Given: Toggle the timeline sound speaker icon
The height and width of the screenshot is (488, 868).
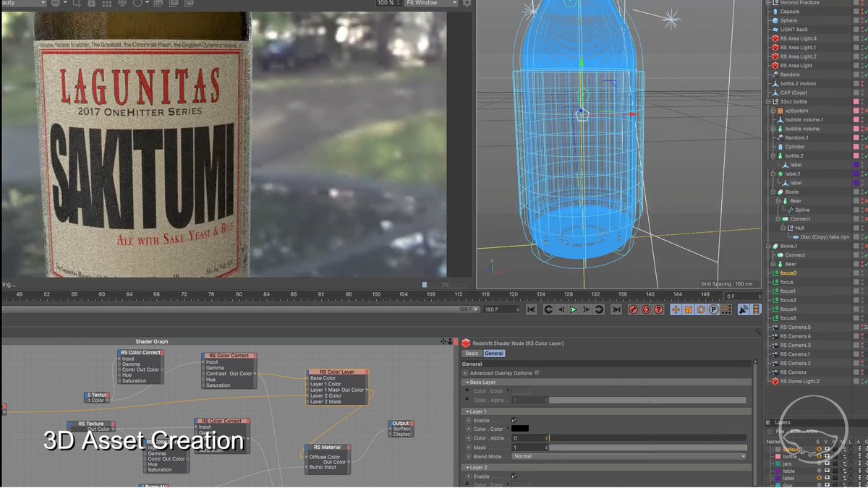Looking at the screenshot, I should click(x=743, y=309).
